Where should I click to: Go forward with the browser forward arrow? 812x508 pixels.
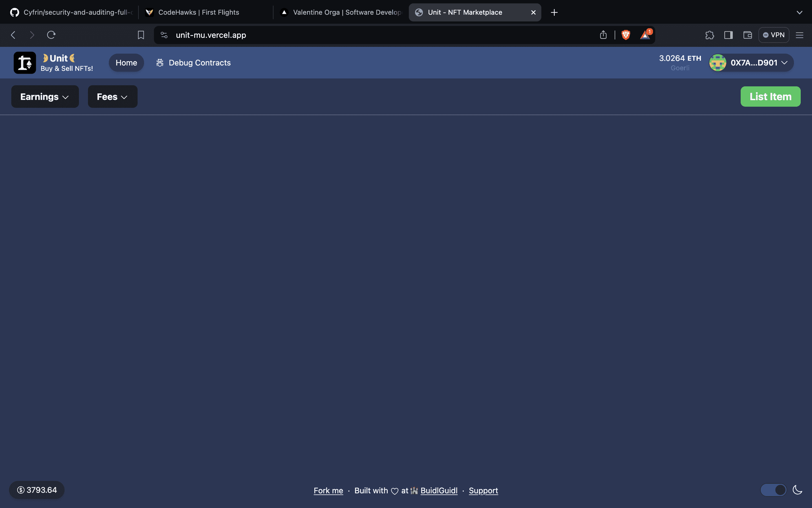pos(32,35)
